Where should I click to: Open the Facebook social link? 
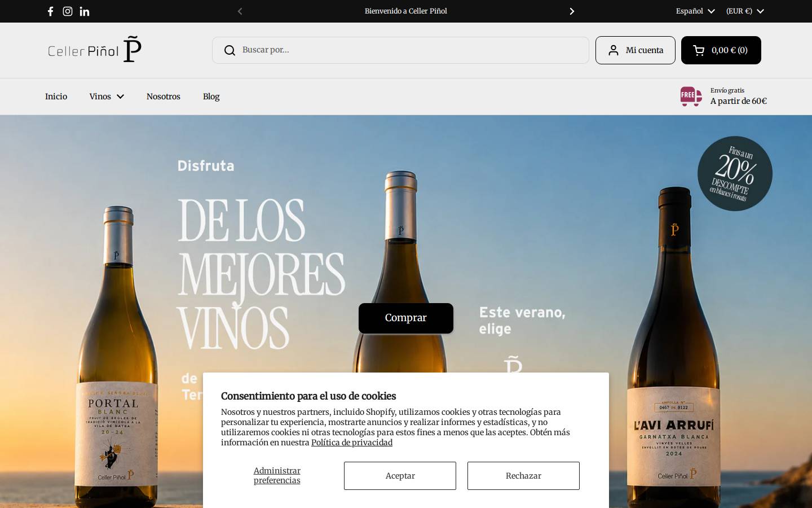tap(50, 11)
